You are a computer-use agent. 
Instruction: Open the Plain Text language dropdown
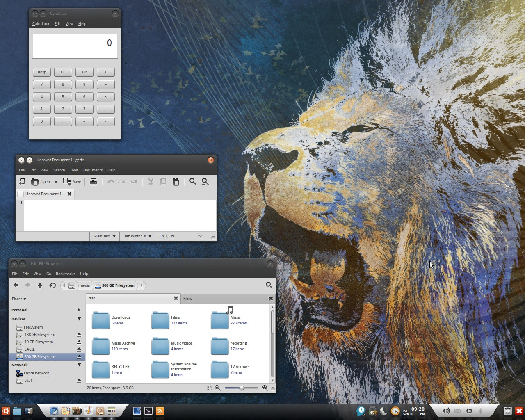tap(105, 236)
